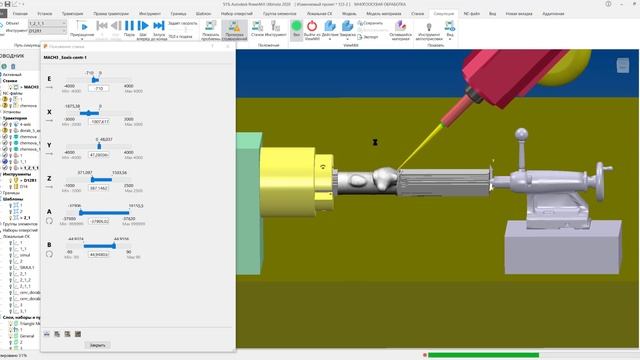
Task: Switch to the Главная ribbon tab
Action: 20,14
